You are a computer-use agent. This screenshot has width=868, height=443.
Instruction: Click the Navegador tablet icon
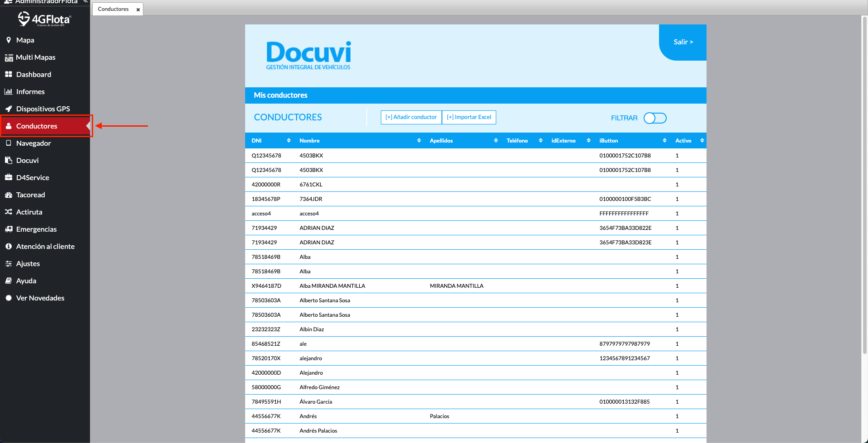(x=9, y=143)
